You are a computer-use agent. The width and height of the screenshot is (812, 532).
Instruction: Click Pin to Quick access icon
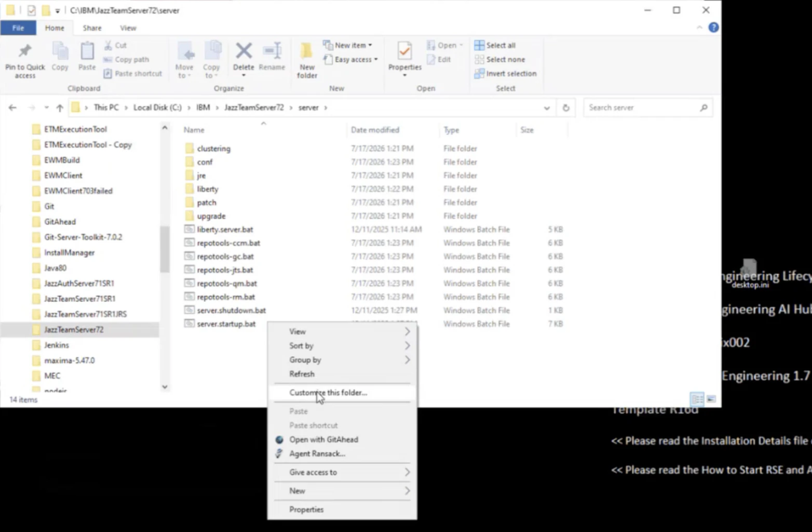coord(24,51)
